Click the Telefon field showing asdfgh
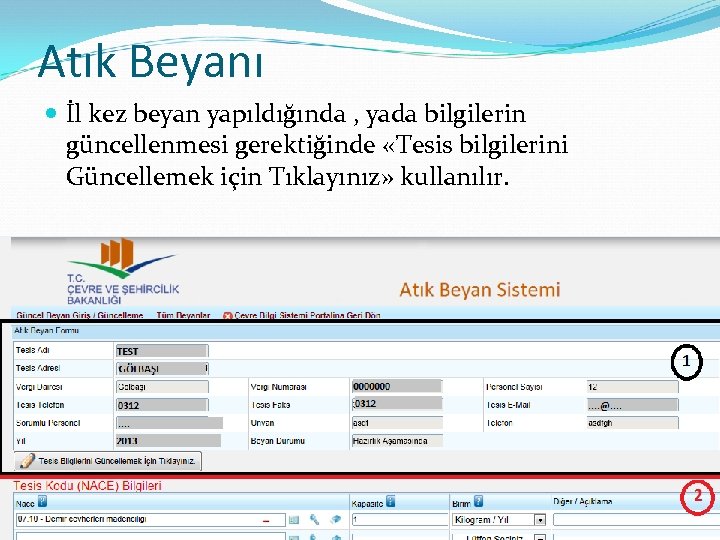 pyautogui.click(x=632, y=423)
